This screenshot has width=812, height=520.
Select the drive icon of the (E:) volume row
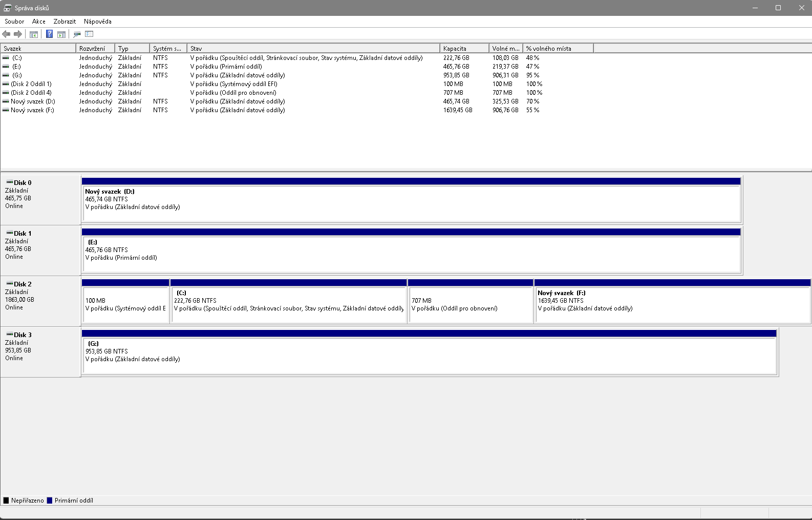pos(6,67)
